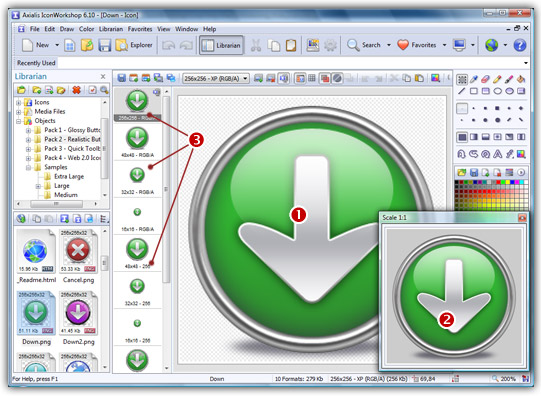Toggle the ellipse shape tool
The image size is (541, 396).
[x=497, y=91]
